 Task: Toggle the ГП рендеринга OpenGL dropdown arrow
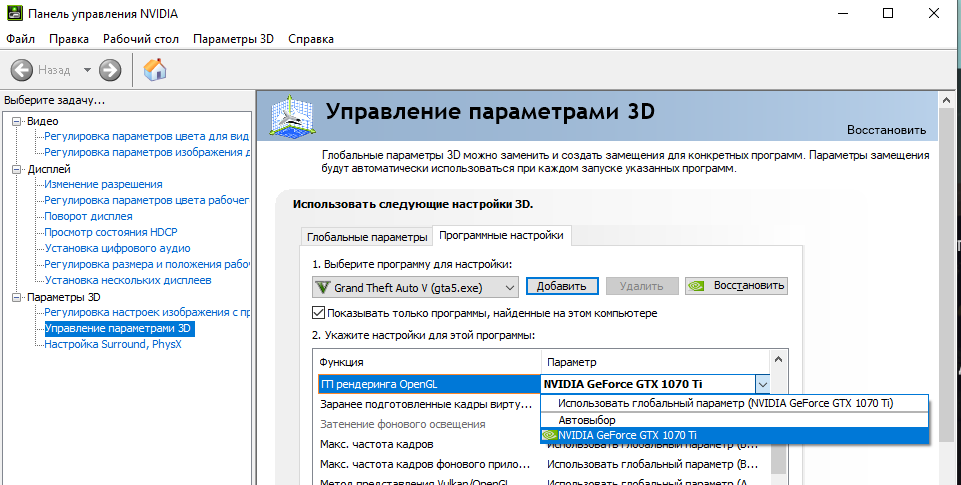point(762,384)
